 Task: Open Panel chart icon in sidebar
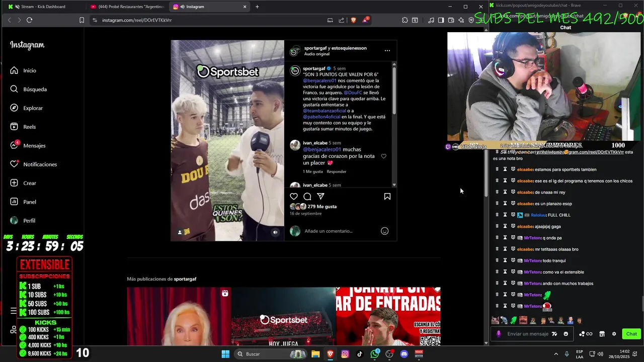tap(14, 202)
